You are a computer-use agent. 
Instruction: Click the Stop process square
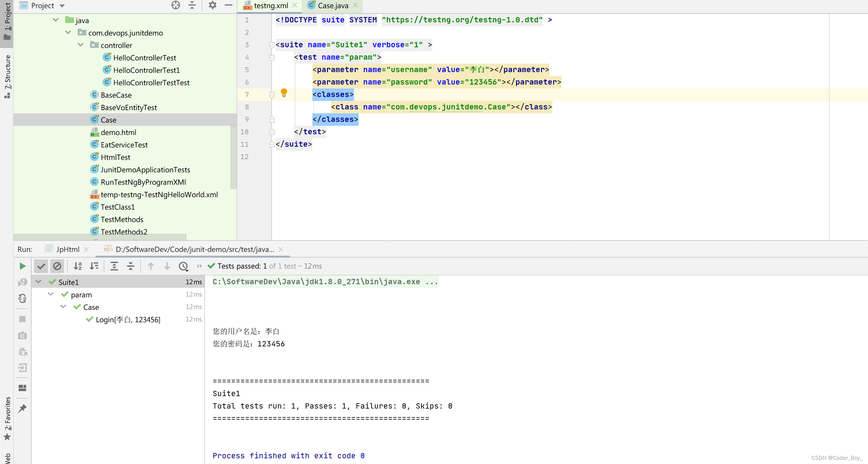22,319
